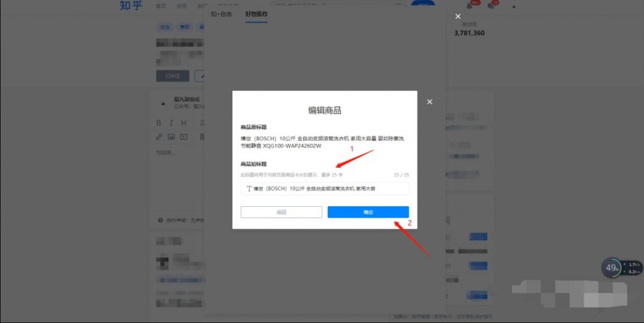
Task: Click the 3,781,360 views count
Action: (469, 33)
